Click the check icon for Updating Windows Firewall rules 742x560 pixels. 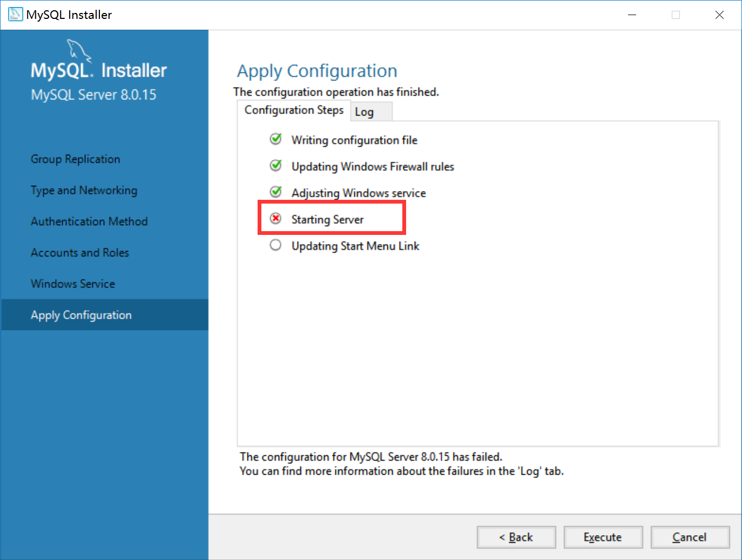(x=275, y=165)
